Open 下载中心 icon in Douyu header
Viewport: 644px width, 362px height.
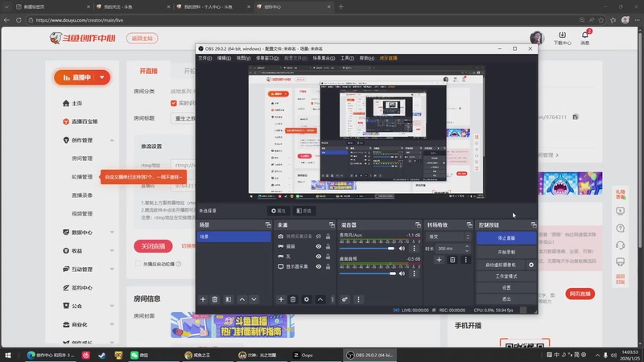point(562,38)
